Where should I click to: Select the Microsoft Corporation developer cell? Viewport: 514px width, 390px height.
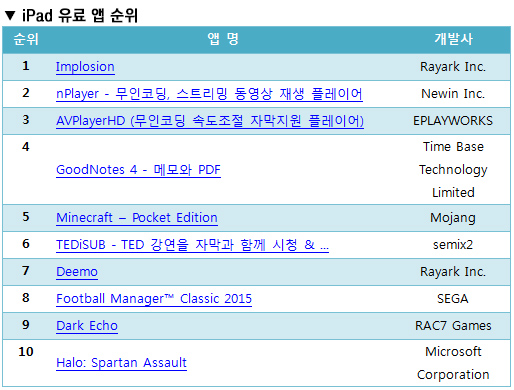[453, 363]
